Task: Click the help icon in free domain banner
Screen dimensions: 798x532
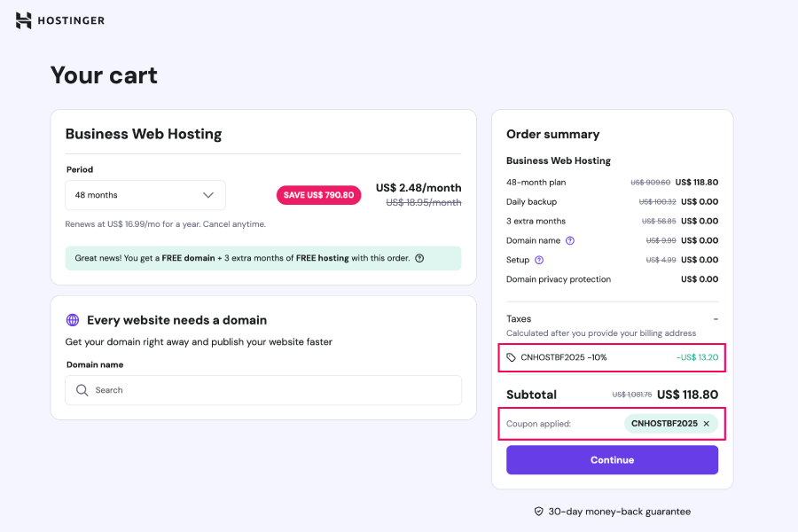Action: 419,258
